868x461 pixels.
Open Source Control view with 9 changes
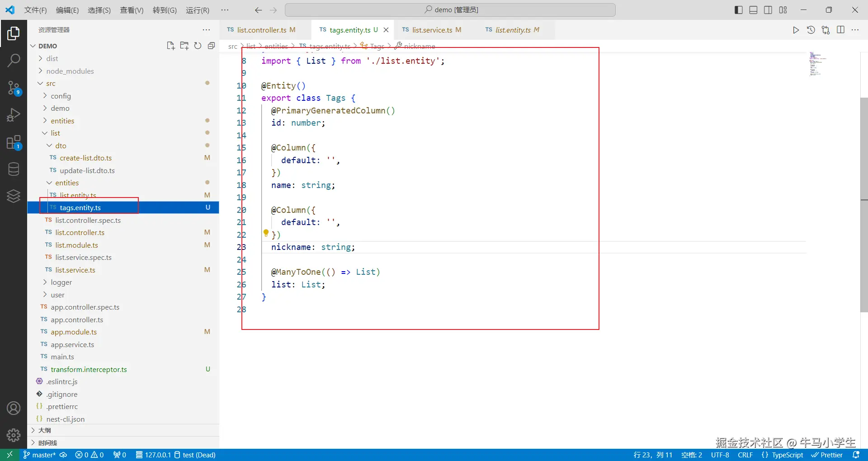pos(14,88)
